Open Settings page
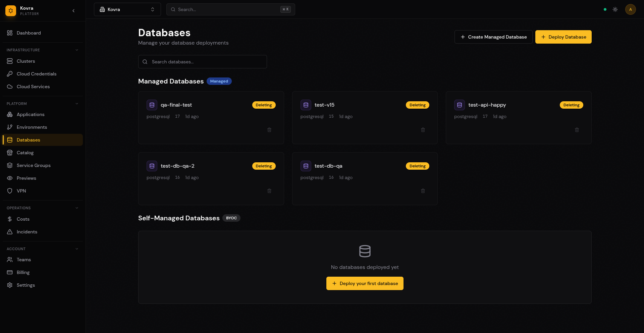The width and height of the screenshot is (644, 333). [x=43, y=285]
